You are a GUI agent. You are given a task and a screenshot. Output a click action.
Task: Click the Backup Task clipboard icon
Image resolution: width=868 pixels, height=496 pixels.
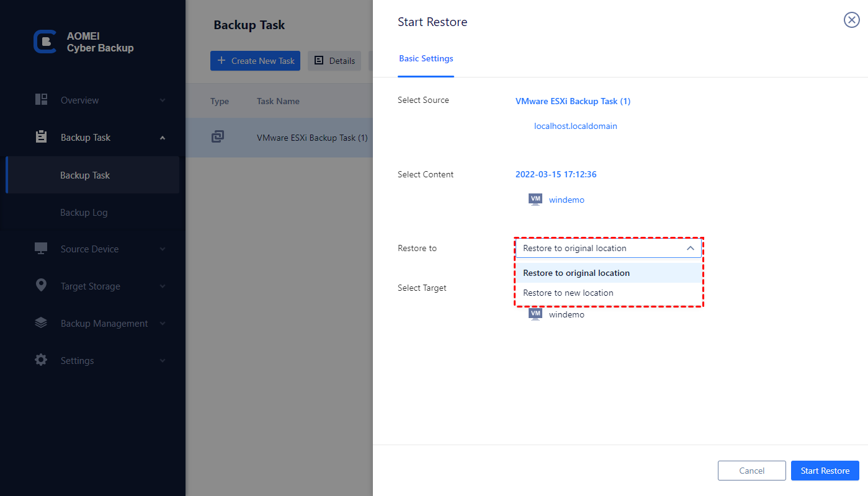point(41,137)
